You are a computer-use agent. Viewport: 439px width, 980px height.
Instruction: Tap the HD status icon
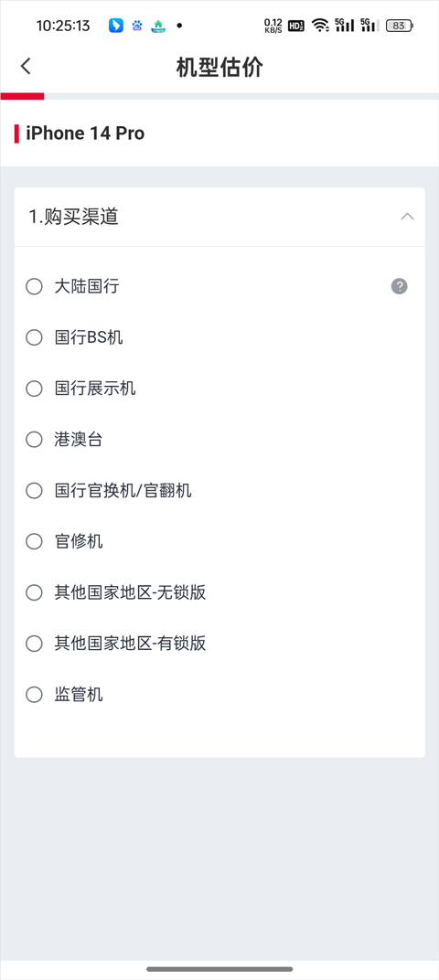point(296,26)
